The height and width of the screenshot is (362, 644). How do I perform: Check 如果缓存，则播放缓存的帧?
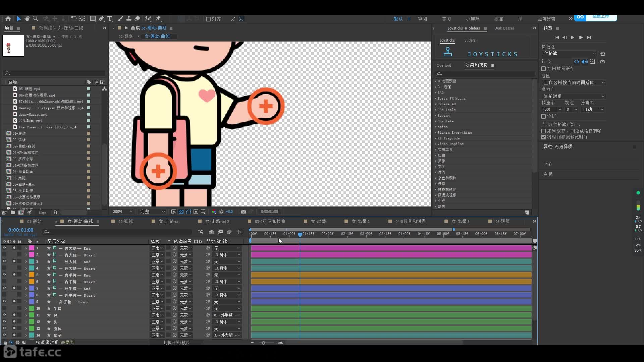pos(543,131)
